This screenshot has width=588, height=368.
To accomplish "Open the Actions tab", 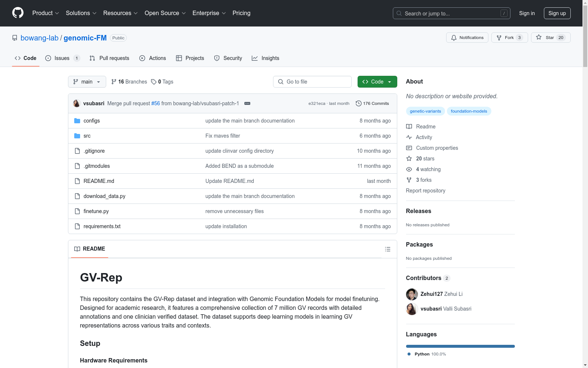I will click(x=153, y=58).
